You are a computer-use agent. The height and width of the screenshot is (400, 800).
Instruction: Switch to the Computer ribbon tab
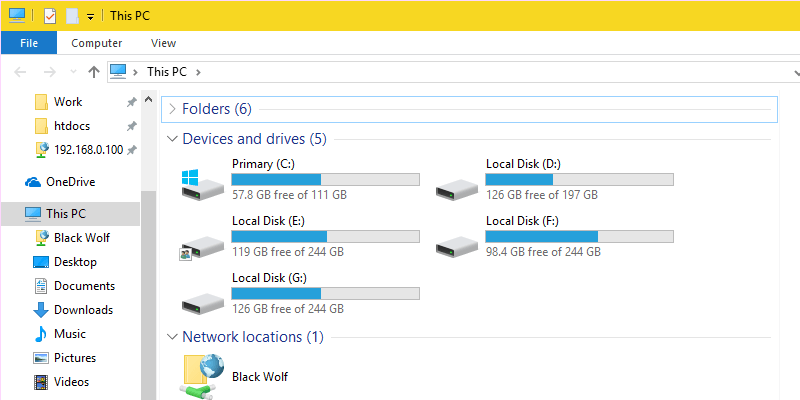click(96, 43)
